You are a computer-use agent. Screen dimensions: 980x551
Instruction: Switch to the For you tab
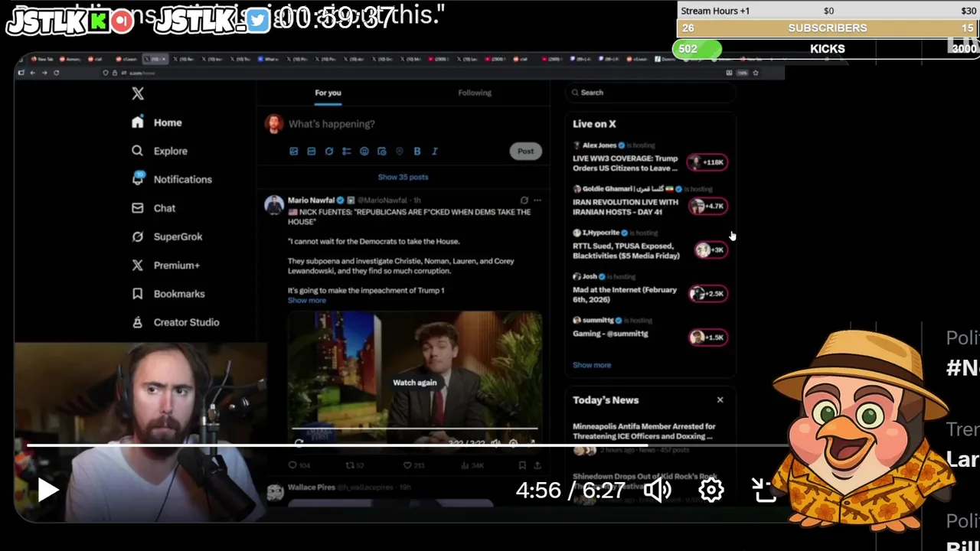coord(328,93)
